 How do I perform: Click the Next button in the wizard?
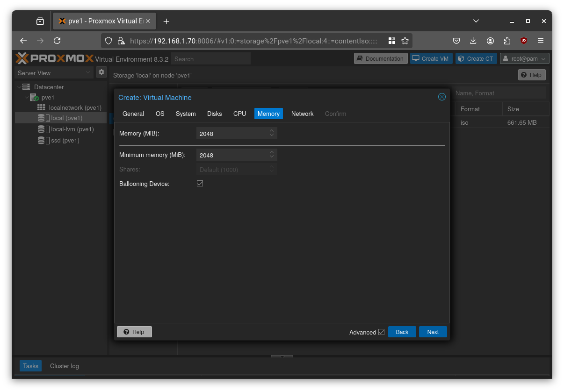432,332
